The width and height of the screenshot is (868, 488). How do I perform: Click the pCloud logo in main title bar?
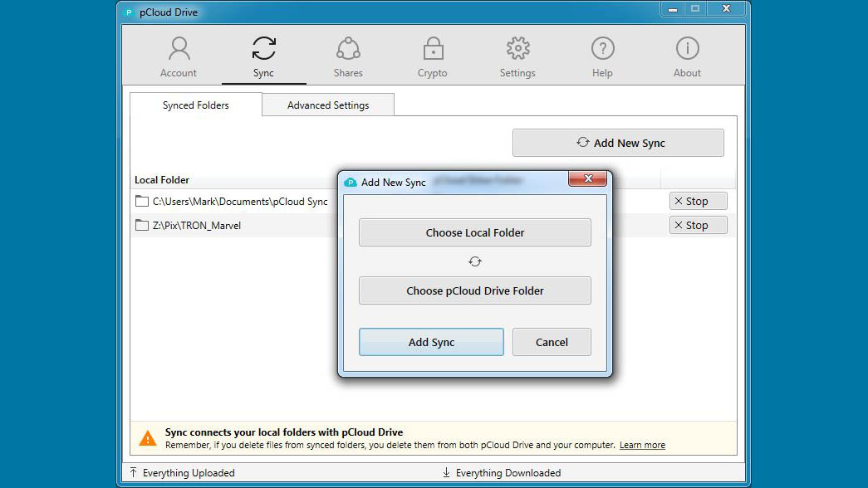[x=129, y=12]
